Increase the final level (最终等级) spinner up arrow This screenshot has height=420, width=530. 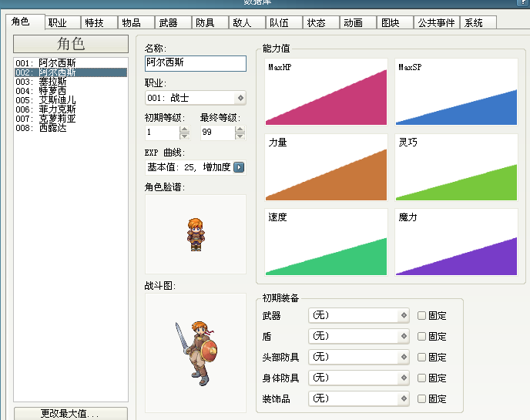coord(240,129)
